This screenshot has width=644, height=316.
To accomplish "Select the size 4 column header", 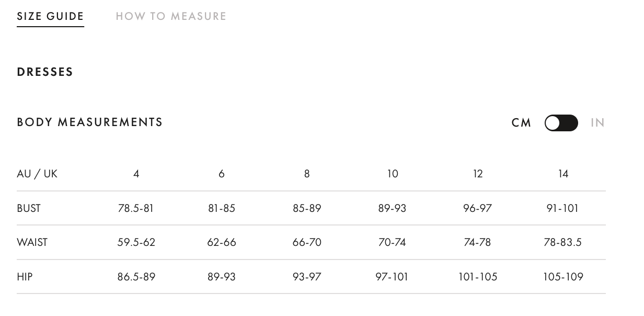I will [x=136, y=174].
